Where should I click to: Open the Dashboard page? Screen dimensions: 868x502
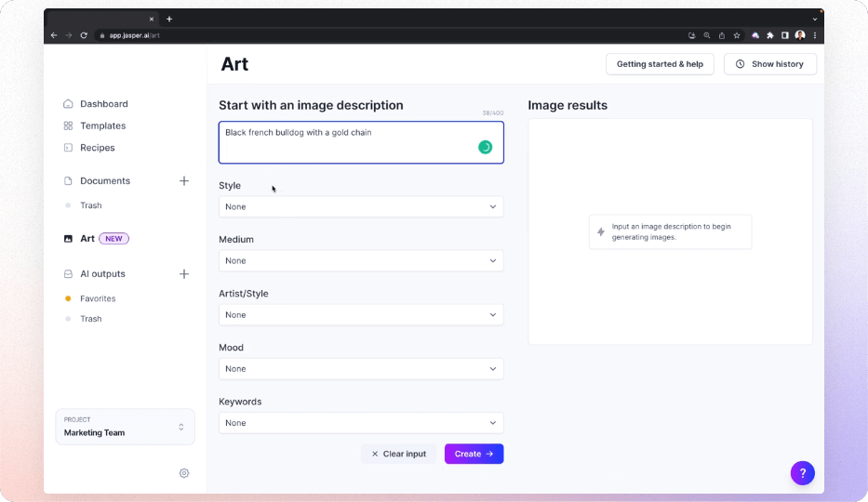pyautogui.click(x=103, y=104)
